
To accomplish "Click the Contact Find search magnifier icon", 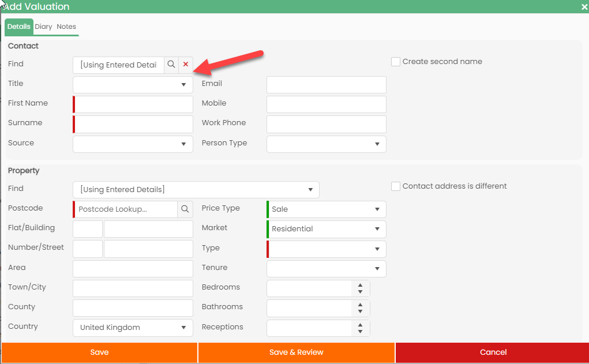I will [x=171, y=65].
